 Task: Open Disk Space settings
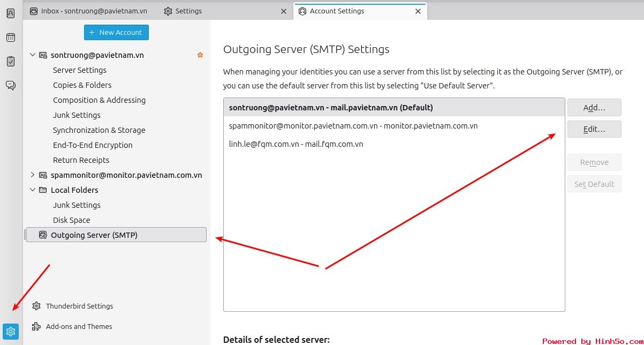tap(71, 220)
